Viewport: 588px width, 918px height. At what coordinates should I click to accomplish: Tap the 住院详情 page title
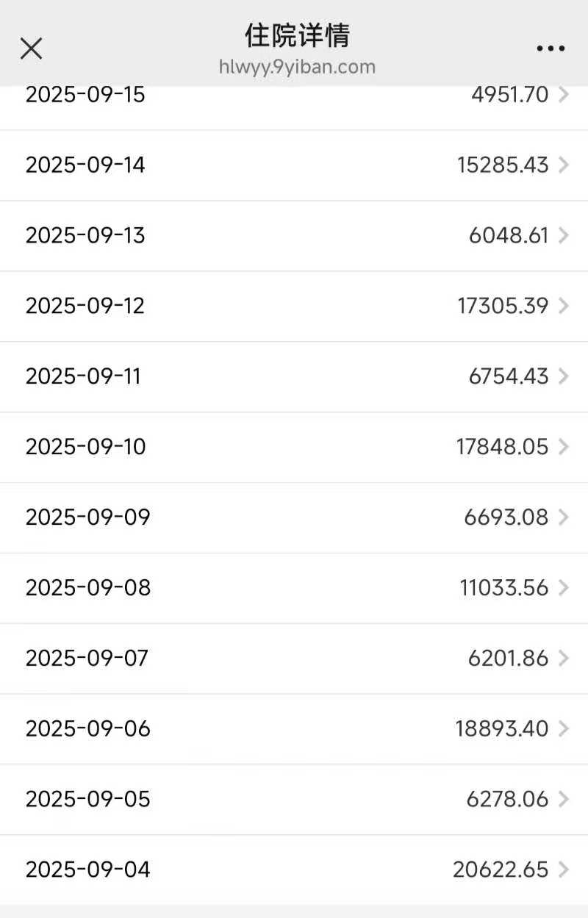[x=297, y=35]
